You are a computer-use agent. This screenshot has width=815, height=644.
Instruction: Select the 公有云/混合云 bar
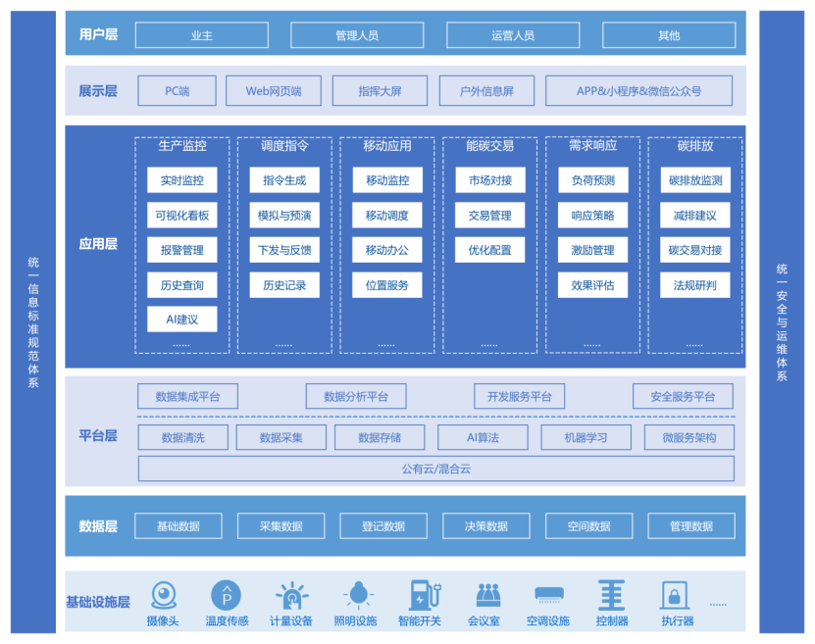click(435, 469)
